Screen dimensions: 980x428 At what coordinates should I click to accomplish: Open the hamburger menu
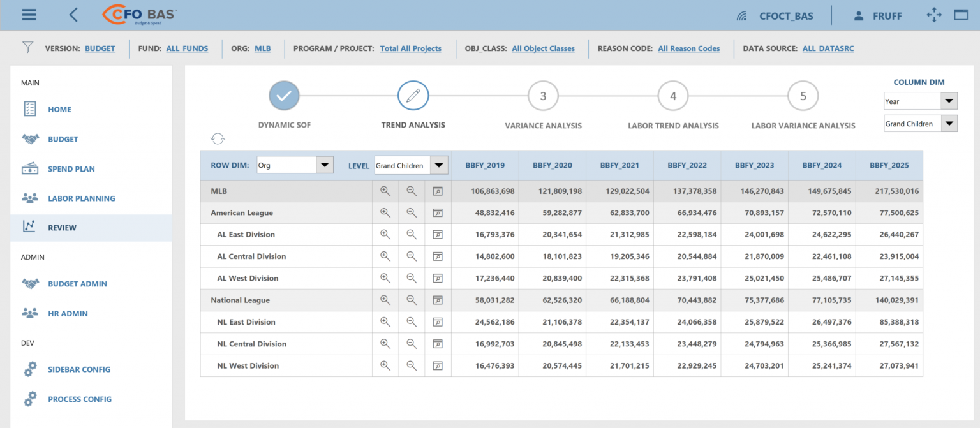click(29, 15)
